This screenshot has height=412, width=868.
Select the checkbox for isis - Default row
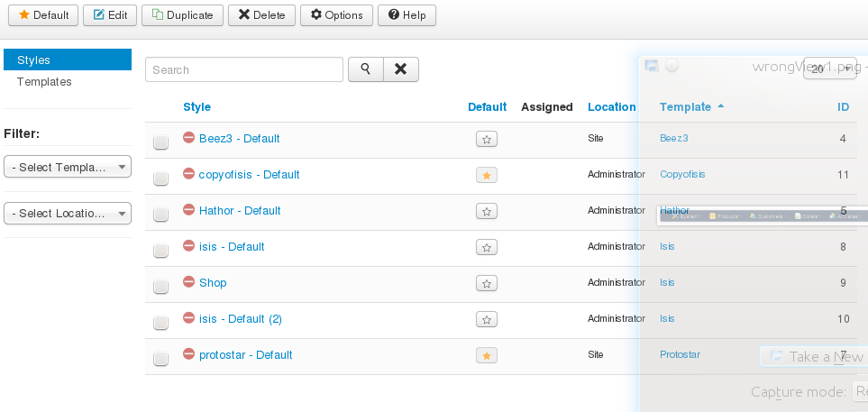[x=160, y=250]
